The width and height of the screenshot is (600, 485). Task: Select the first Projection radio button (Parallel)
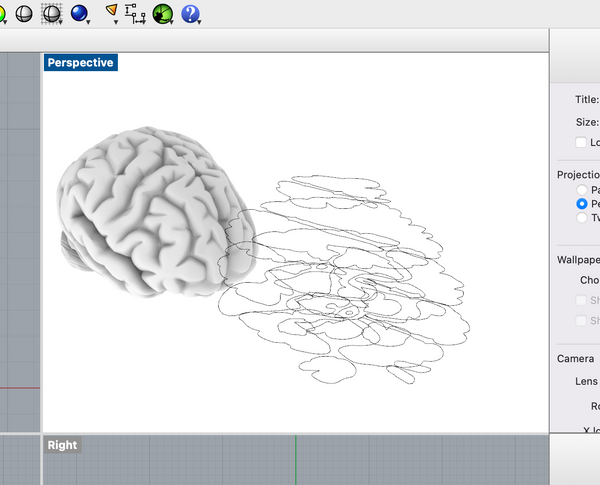[x=582, y=189]
